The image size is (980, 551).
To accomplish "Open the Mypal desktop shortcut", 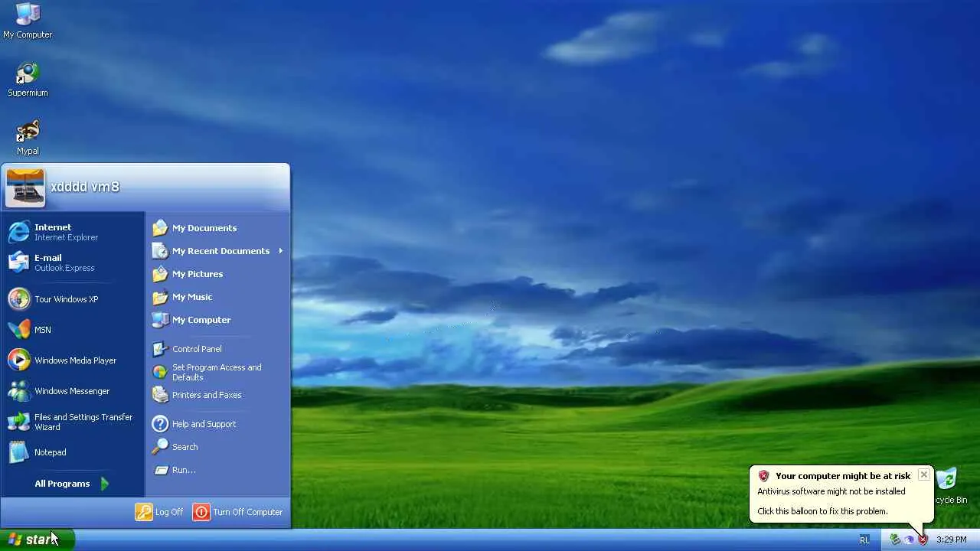I will pyautogui.click(x=28, y=138).
